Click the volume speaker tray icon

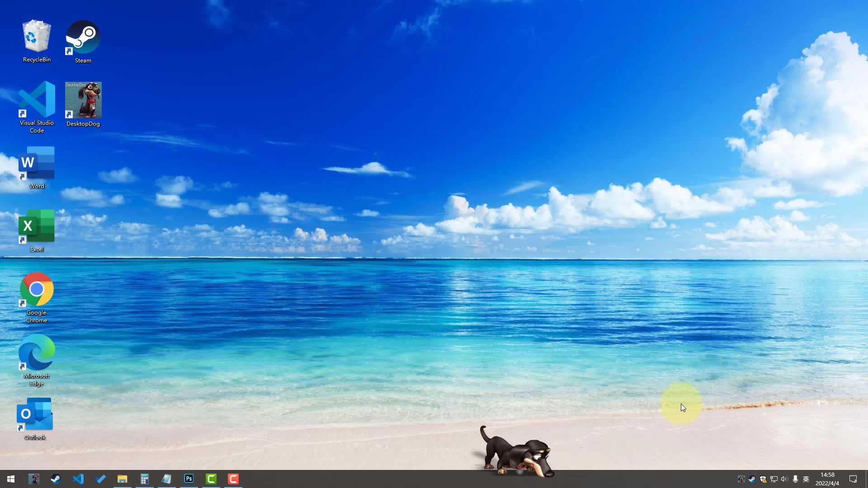coord(784,479)
